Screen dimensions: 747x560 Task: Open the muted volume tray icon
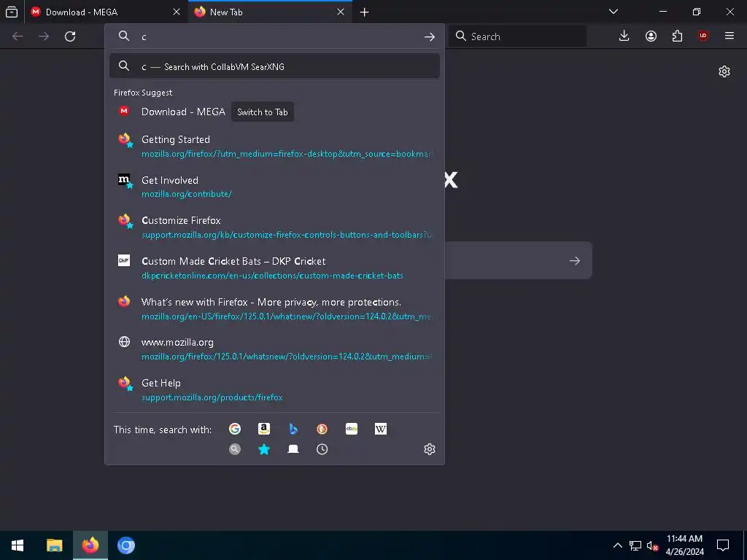click(653, 545)
